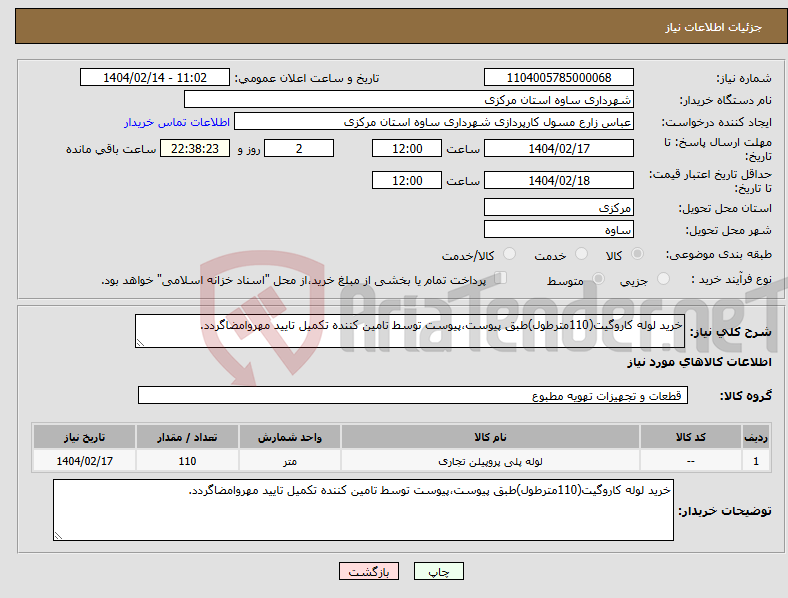Click the شماره نیاز field 1104005785000068
This screenshot has height=598, width=788.
click(558, 77)
